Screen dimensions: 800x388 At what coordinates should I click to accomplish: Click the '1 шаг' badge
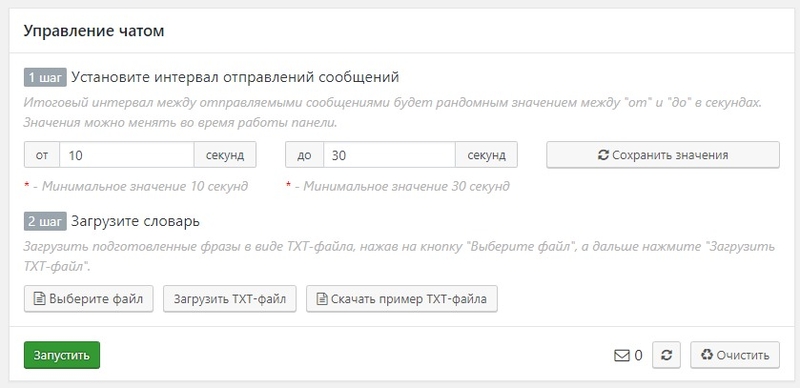tap(45, 78)
